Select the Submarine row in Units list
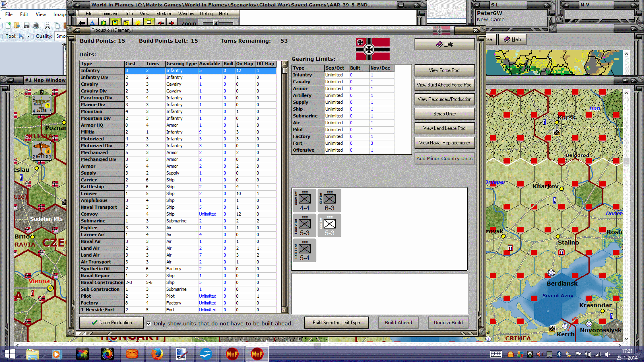644x362 pixels. (178, 221)
